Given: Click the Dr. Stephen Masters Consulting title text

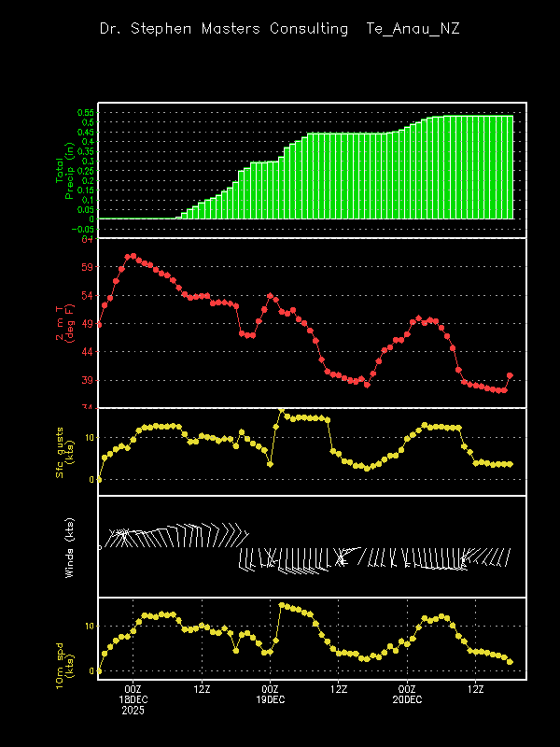Looking at the screenshot, I should pyautogui.click(x=224, y=29).
